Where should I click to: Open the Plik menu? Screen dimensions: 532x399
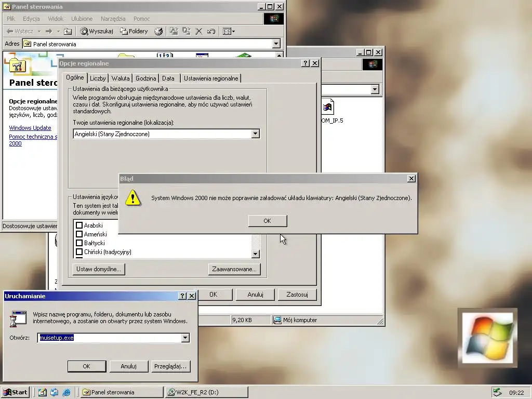[x=11, y=19]
